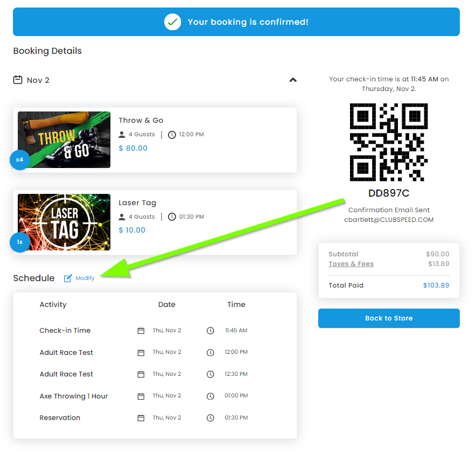Click the Laser Tag title
Screen dimensions: 476x454
point(137,202)
